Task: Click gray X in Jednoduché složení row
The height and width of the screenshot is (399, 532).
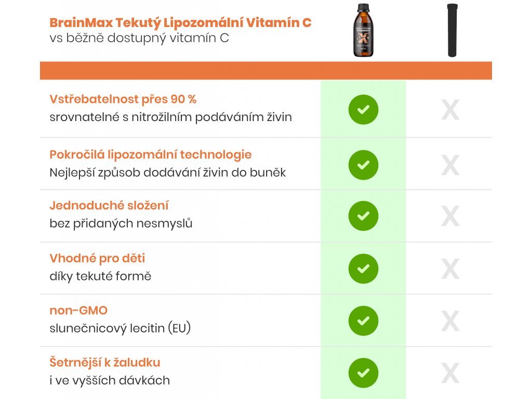Action: point(450,217)
